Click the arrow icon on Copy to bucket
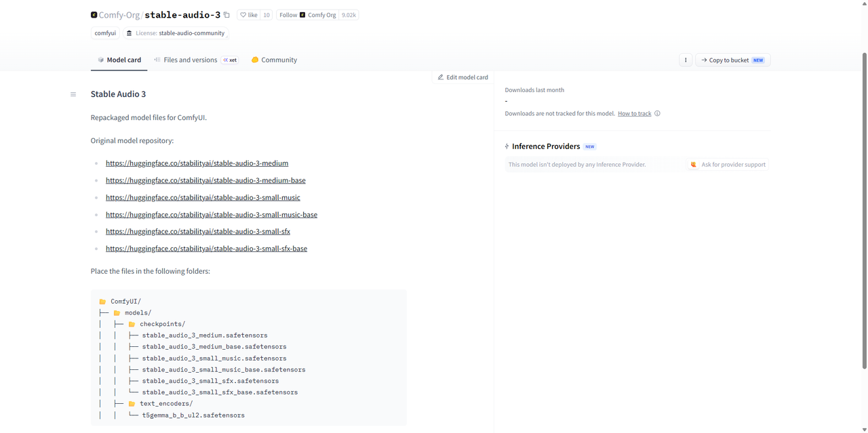Screen dimensions: 868x433 pyautogui.click(x=704, y=60)
